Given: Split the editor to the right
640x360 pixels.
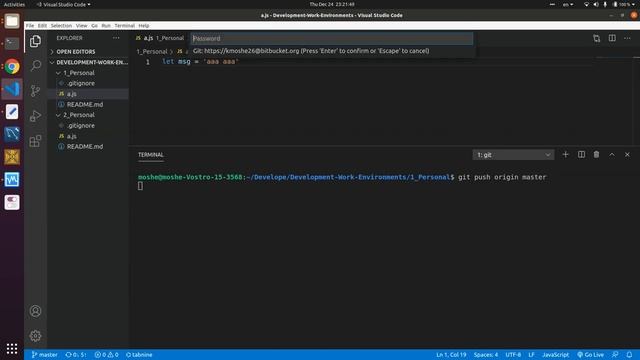Looking at the screenshot, I should pos(612,38).
